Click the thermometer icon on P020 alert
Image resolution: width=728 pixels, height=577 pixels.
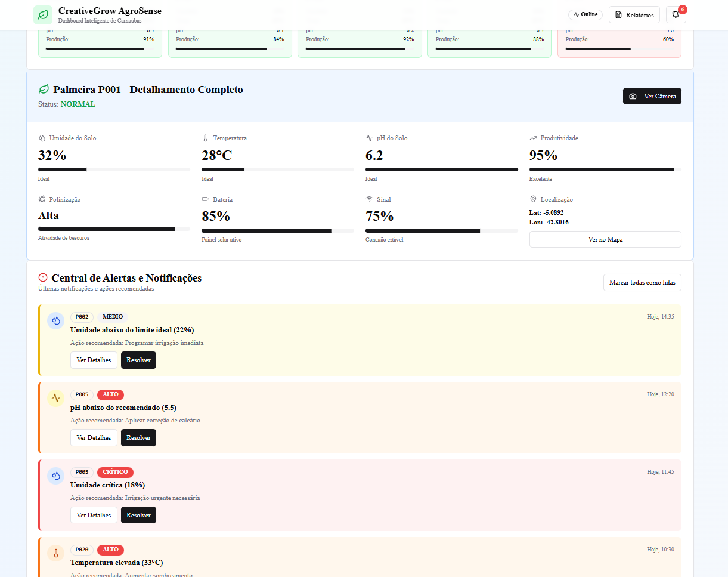[x=56, y=553]
